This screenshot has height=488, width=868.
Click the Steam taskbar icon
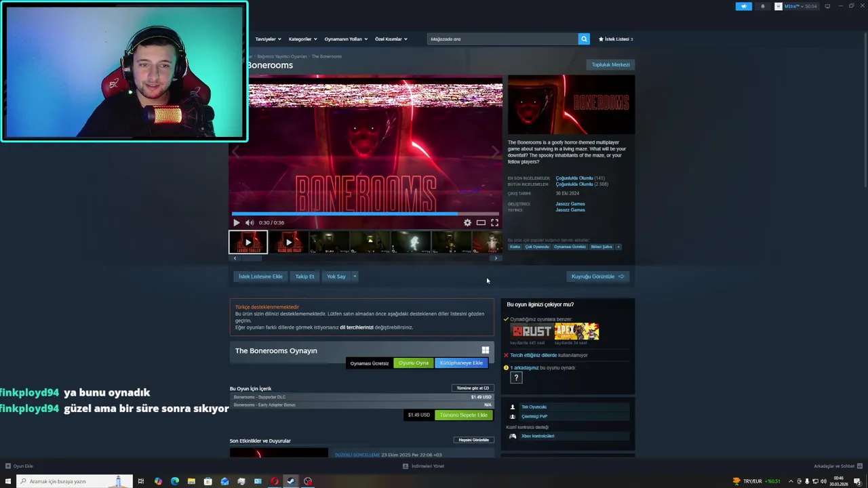291,481
